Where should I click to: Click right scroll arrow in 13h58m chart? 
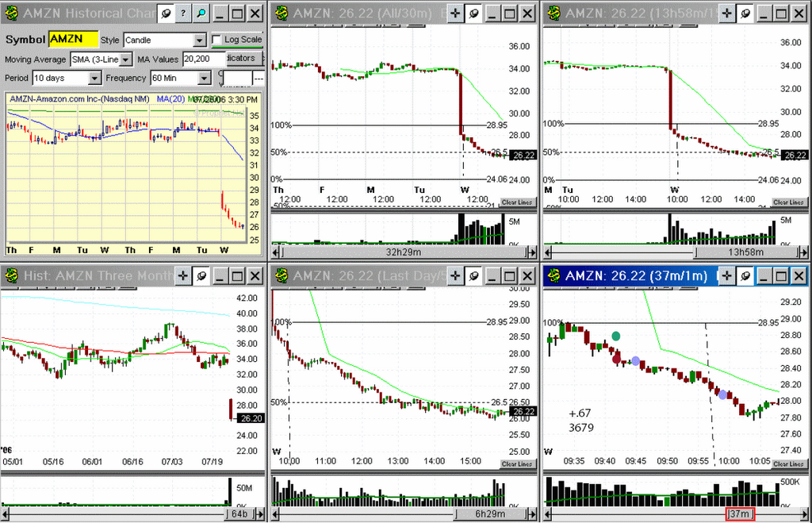coord(804,252)
